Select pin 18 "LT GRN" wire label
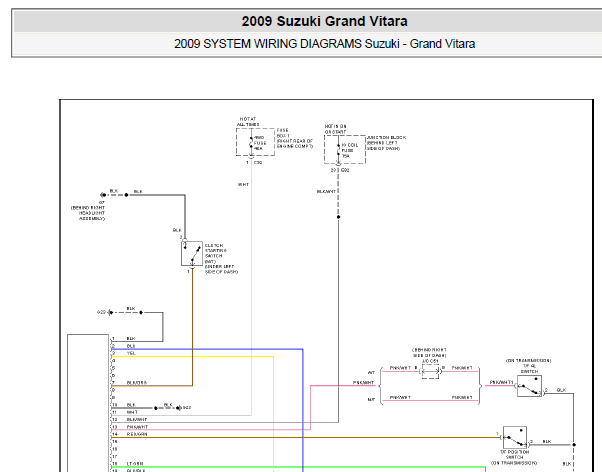This screenshot has width=602, height=472. pos(135,464)
